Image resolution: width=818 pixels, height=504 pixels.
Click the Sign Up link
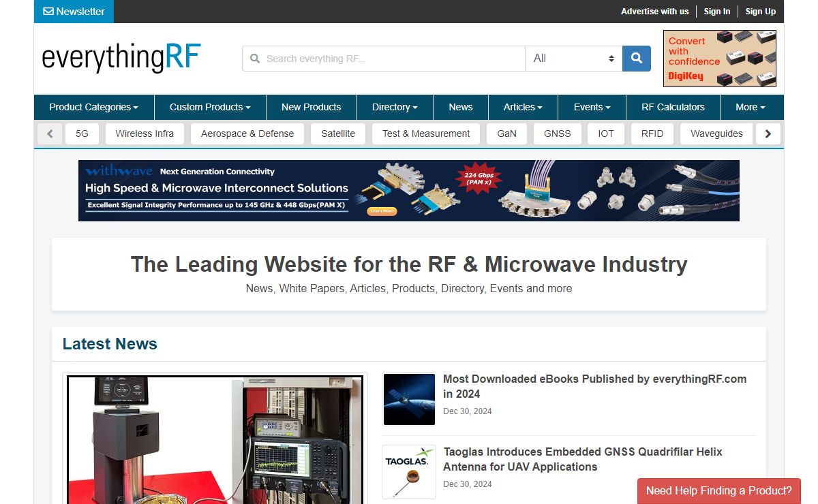pyautogui.click(x=761, y=12)
